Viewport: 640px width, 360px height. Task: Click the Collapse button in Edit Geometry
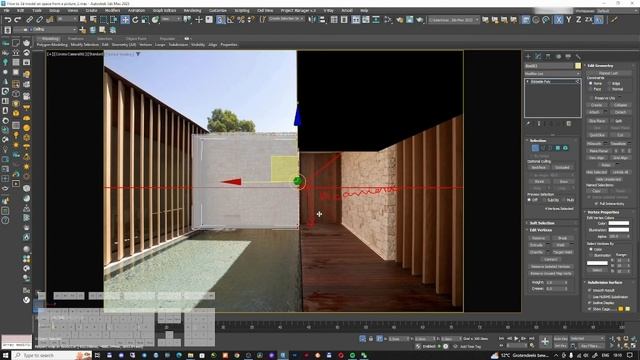pyautogui.click(x=620, y=105)
